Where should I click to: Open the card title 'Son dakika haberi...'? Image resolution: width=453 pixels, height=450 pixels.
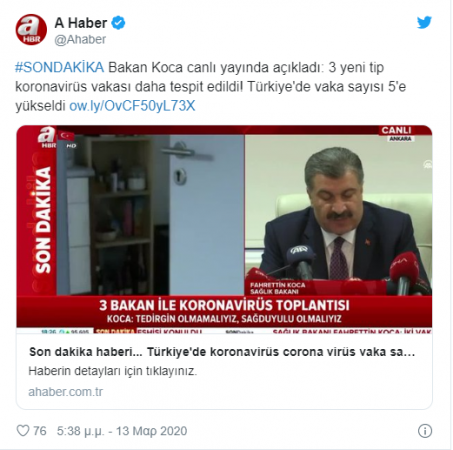pyautogui.click(x=222, y=352)
